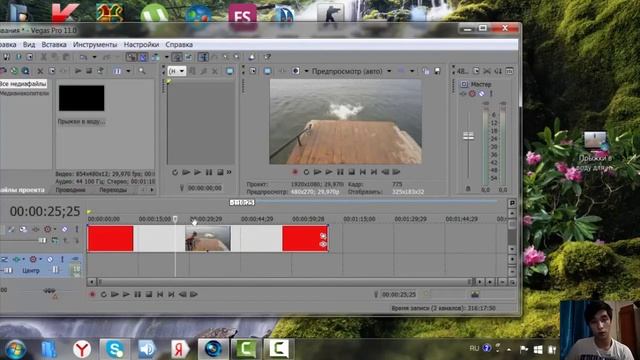Open the Вставка menu

click(x=54, y=44)
